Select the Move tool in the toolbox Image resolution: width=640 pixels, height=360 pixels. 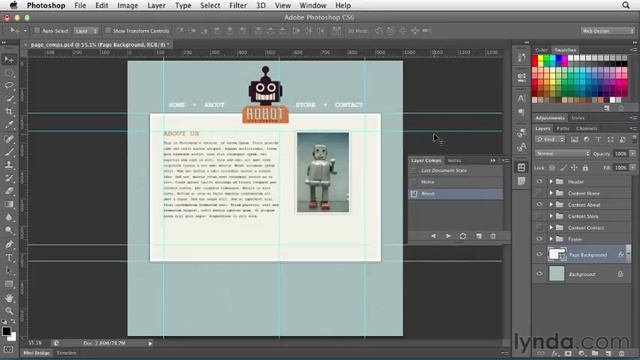point(9,60)
